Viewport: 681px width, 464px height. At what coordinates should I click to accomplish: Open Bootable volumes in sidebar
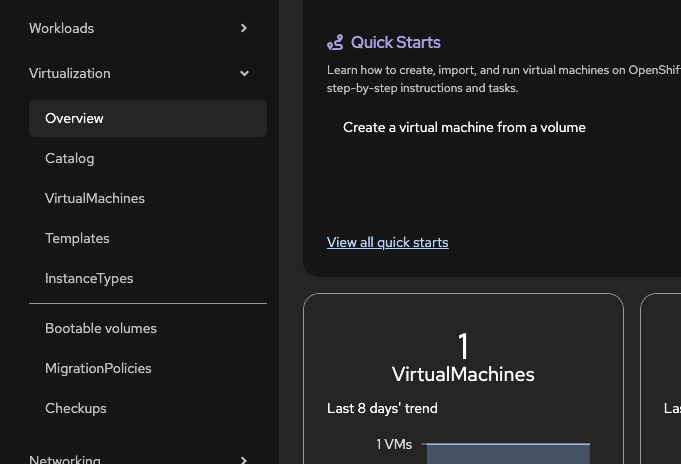coord(148,328)
